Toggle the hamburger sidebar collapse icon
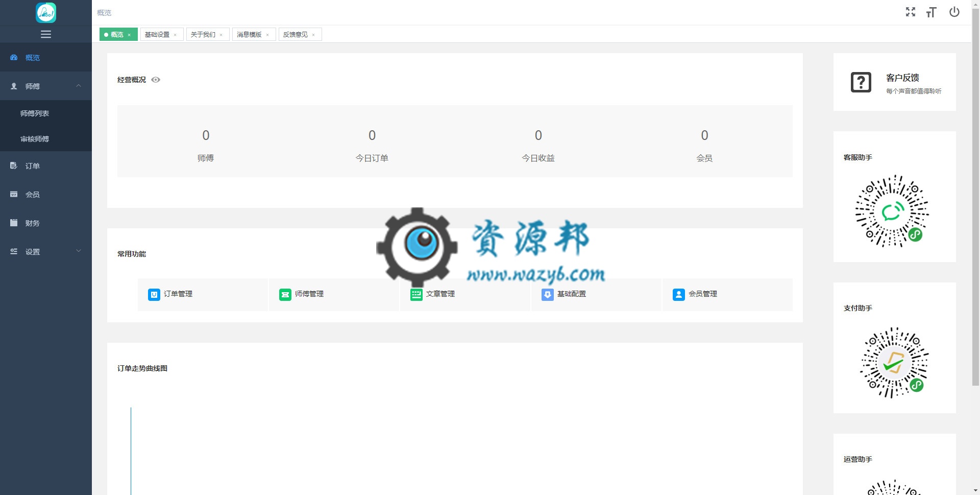The image size is (980, 495). 46,34
